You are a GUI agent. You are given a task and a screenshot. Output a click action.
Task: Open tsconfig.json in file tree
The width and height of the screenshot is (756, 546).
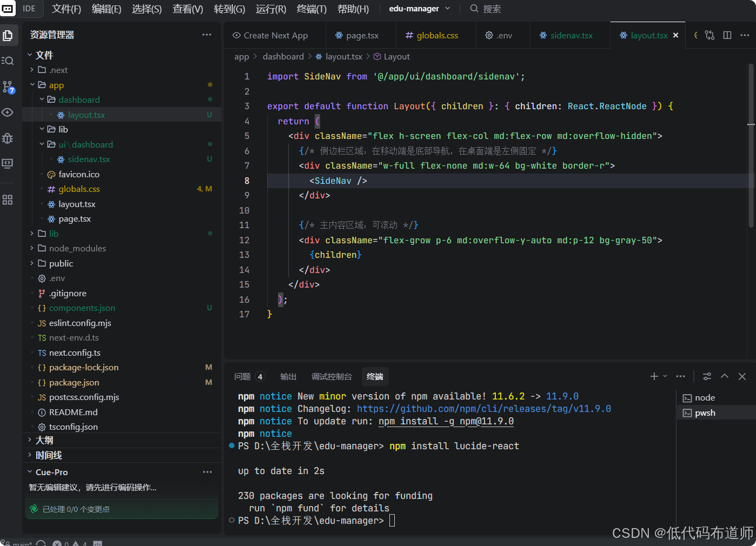pos(122,427)
